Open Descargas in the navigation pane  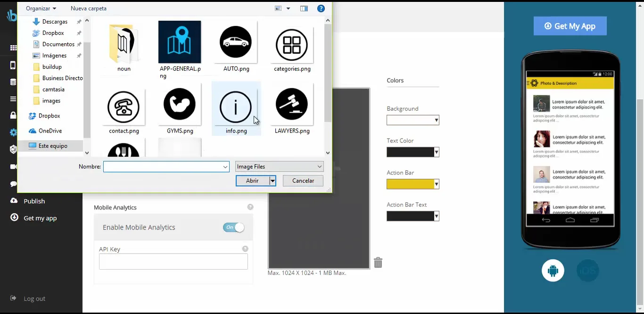[x=55, y=22]
